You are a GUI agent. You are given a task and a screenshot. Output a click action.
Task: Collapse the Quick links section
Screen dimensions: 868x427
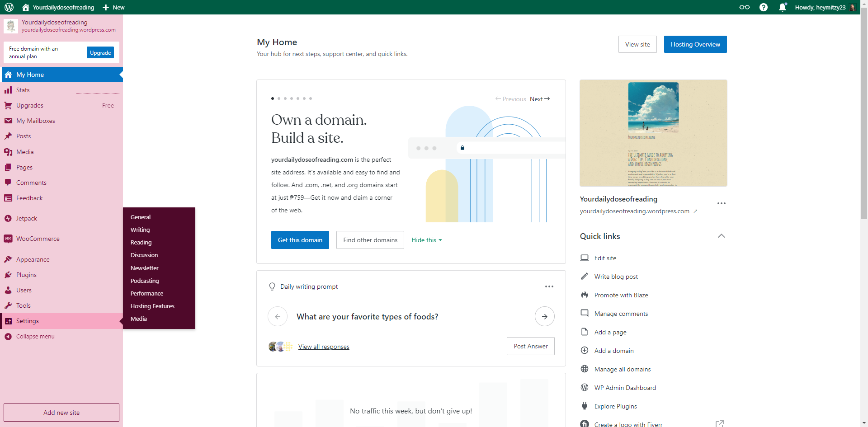722,236
